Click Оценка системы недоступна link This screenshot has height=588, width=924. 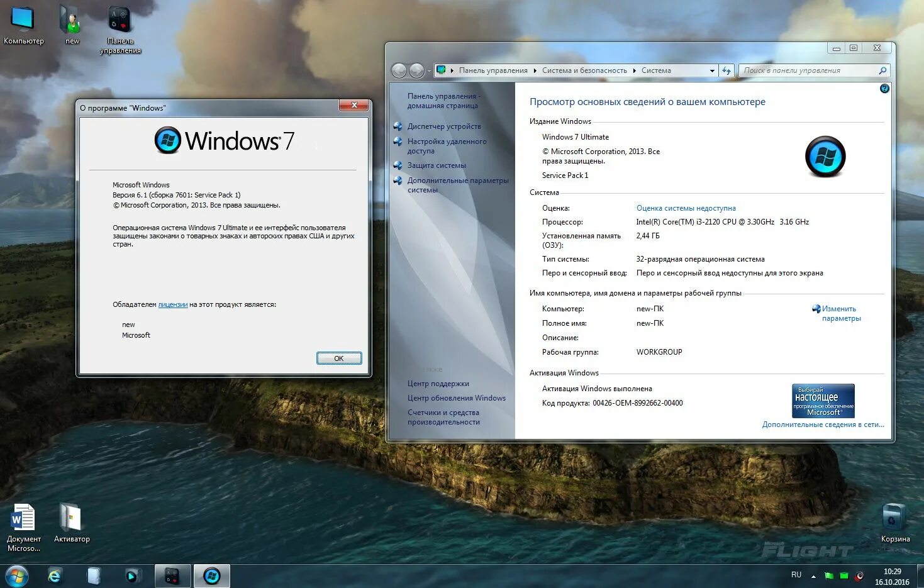686,208
